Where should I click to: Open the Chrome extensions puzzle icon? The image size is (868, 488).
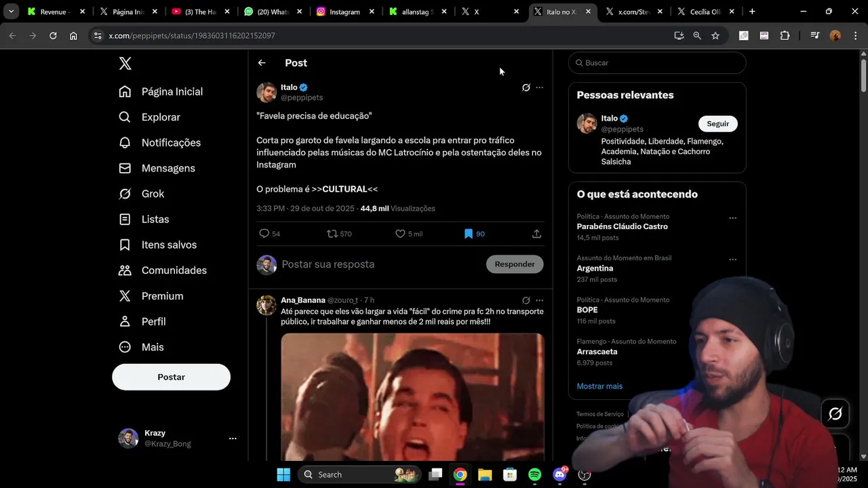point(785,36)
